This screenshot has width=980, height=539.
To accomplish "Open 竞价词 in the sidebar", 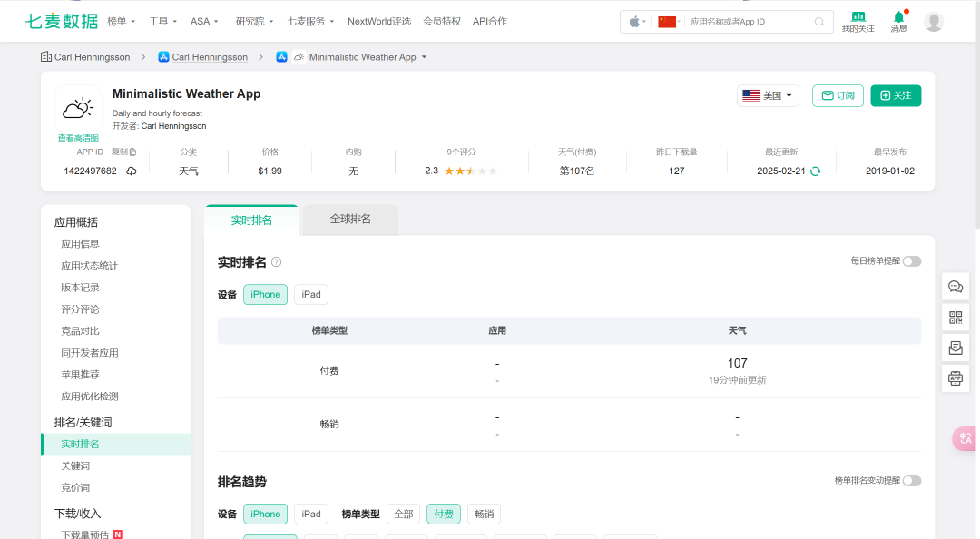I will pyautogui.click(x=75, y=487).
